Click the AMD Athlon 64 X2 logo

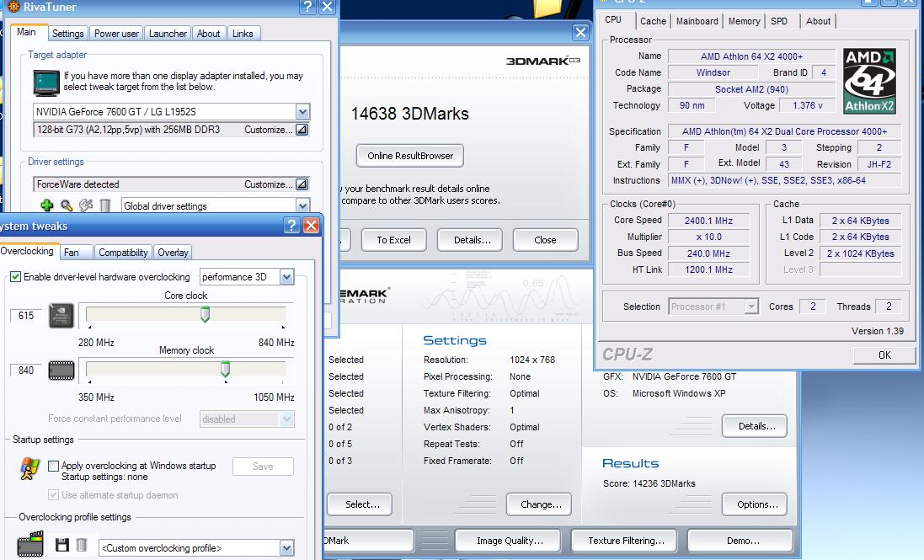870,81
